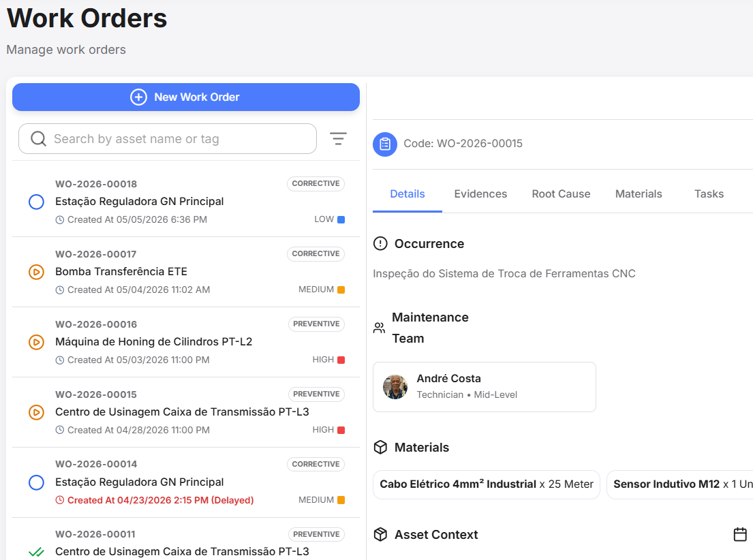Click the clipboard icon beside the work order code
The height and width of the screenshot is (560, 753).
tap(385, 144)
